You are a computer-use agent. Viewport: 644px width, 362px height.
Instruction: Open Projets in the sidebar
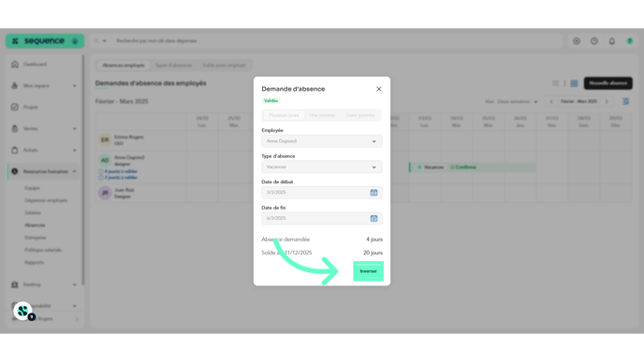click(30, 108)
